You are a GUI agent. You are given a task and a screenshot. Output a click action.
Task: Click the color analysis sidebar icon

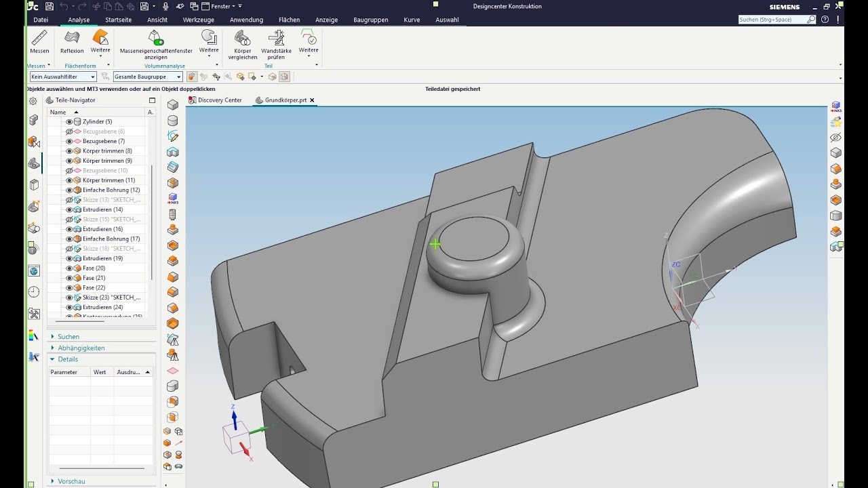[x=34, y=335]
